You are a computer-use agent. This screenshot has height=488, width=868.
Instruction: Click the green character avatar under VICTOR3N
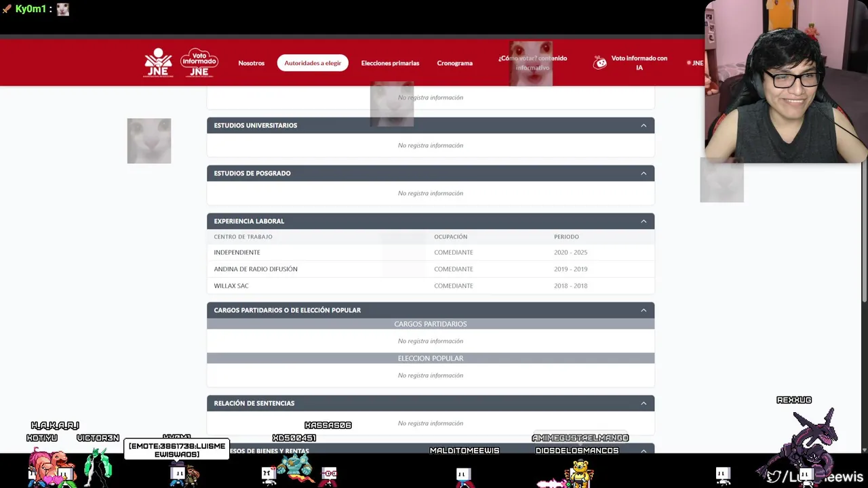point(98,466)
